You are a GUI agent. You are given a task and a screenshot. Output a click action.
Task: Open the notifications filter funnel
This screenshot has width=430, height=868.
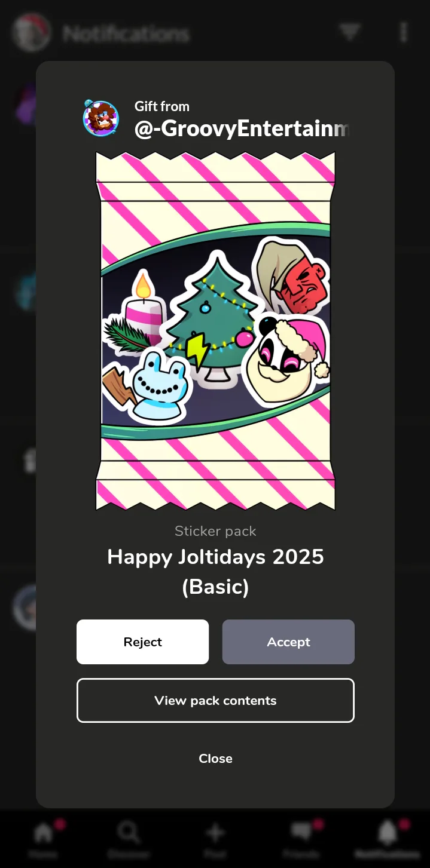click(x=350, y=32)
